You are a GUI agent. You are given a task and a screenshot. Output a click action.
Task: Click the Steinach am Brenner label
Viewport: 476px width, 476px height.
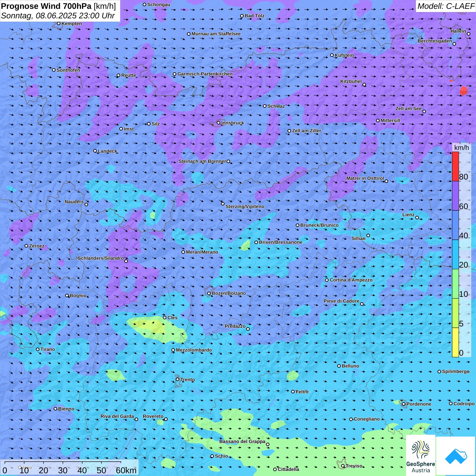click(202, 161)
